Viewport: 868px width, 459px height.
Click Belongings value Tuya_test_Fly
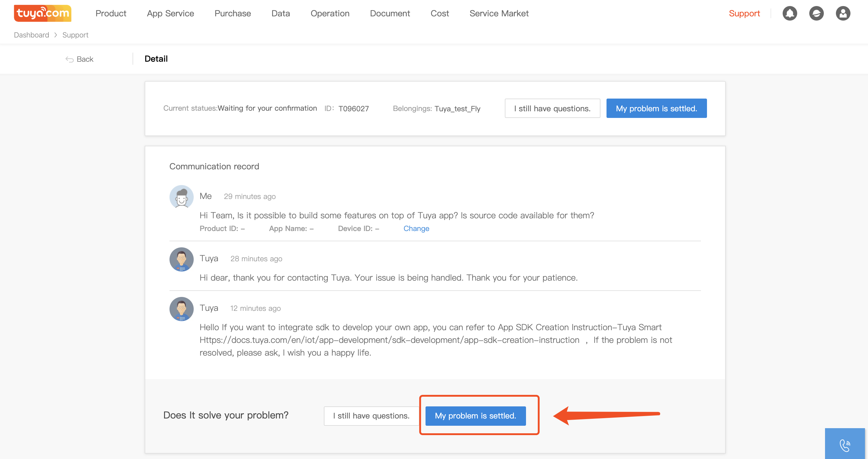pyautogui.click(x=457, y=109)
